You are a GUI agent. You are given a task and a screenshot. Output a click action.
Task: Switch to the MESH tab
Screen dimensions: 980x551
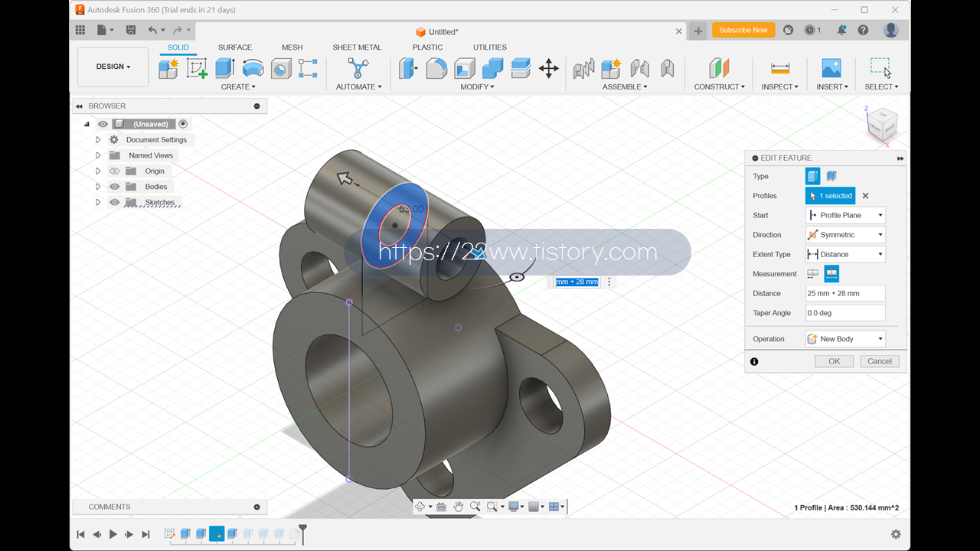[x=292, y=47]
